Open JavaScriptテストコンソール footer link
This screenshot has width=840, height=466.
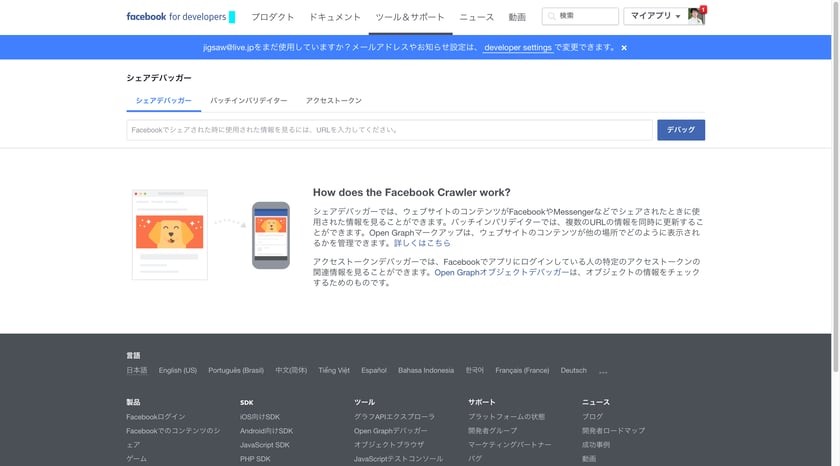398,459
